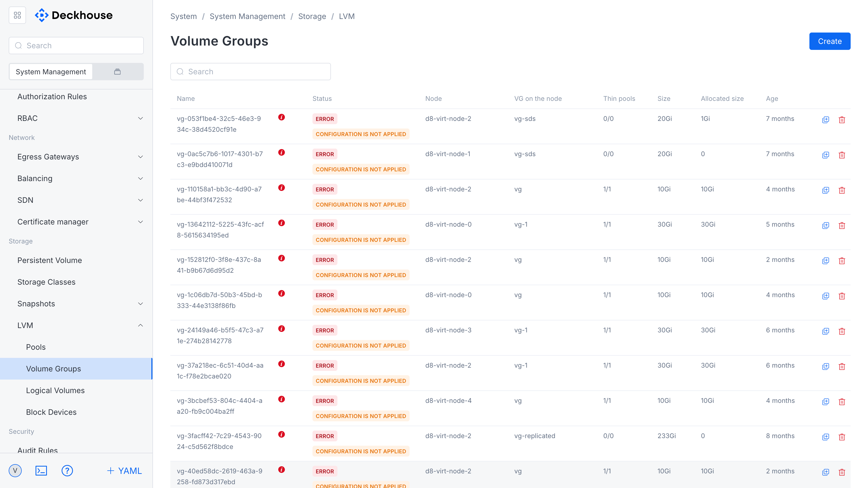Open the terminal console icon
868x488 pixels.
tap(41, 470)
